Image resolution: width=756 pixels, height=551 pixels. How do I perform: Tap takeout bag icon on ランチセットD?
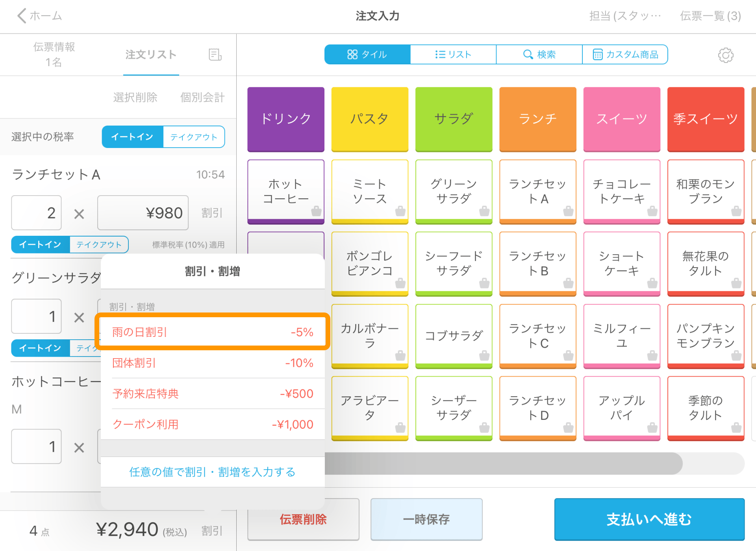click(x=568, y=428)
